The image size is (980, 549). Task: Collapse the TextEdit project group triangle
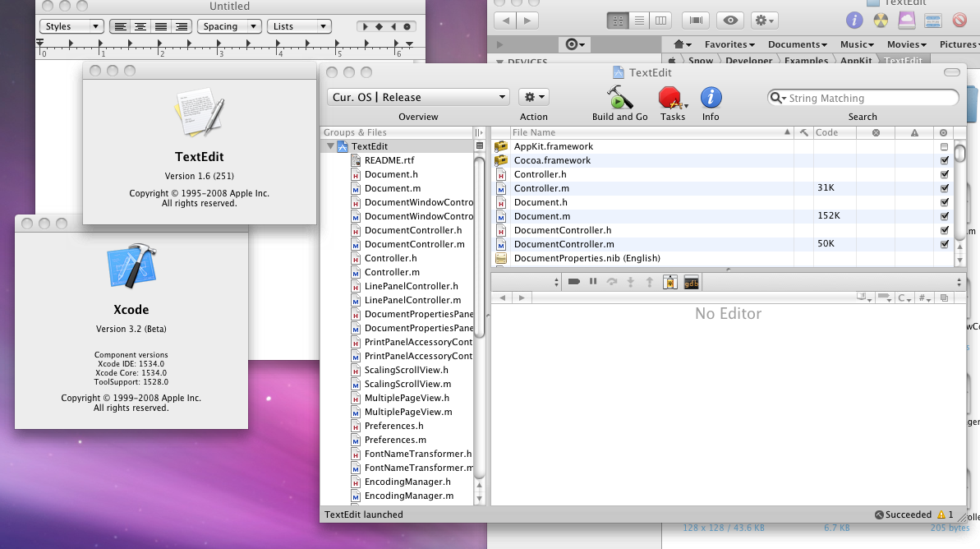(x=330, y=146)
